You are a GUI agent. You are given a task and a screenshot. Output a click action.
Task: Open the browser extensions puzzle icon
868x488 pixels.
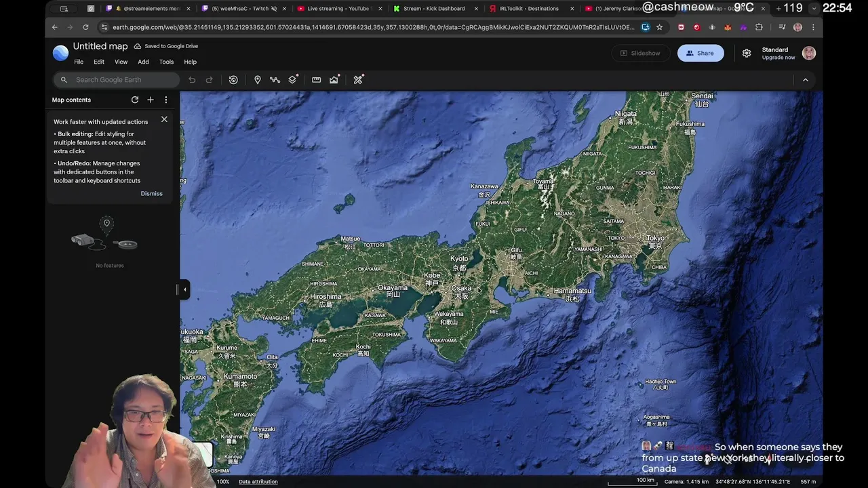click(759, 27)
